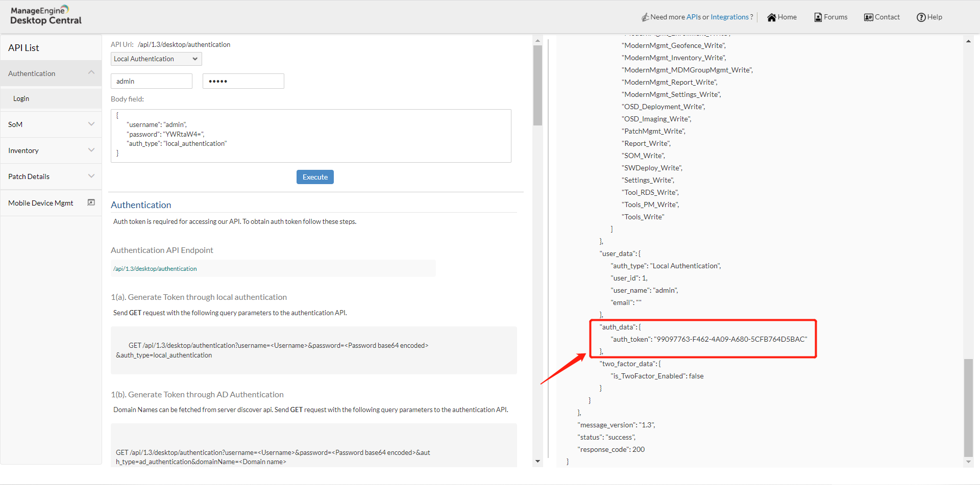The height and width of the screenshot is (485, 980).
Task: Open the Patch Details menu item
Action: [51, 176]
